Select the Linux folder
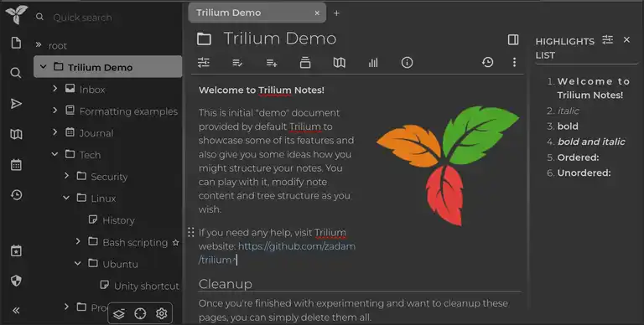644x325 pixels. pyautogui.click(x=103, y=199)
